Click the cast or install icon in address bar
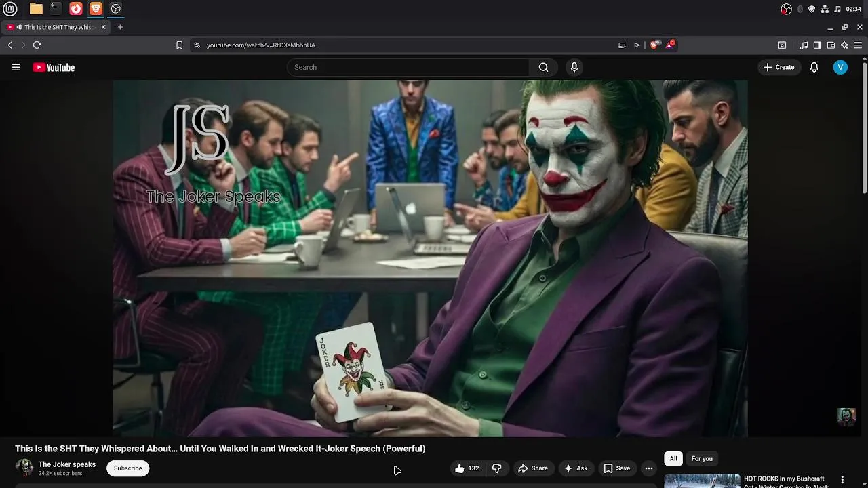The width and height of the screenshot is (868, 488). tap(622, 45)
